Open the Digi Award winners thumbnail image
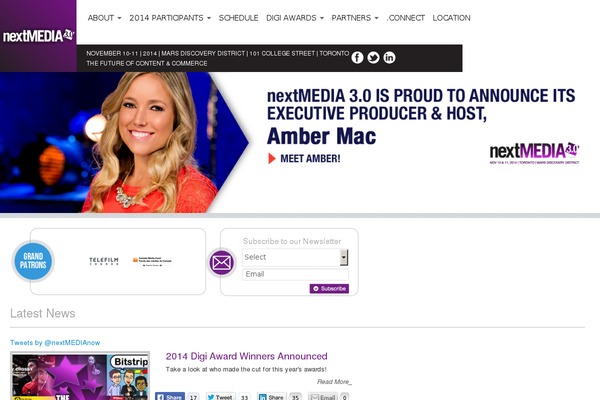Viewport: 600px width, 400px height. pyautogui.click(x=80, y=376)
